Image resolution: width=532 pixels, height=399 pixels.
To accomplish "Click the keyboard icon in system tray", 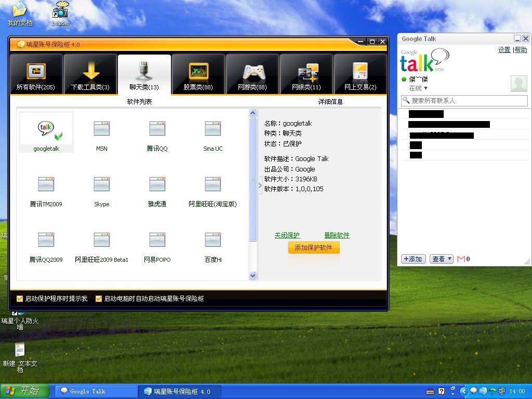I will click(x=430, y=392).
